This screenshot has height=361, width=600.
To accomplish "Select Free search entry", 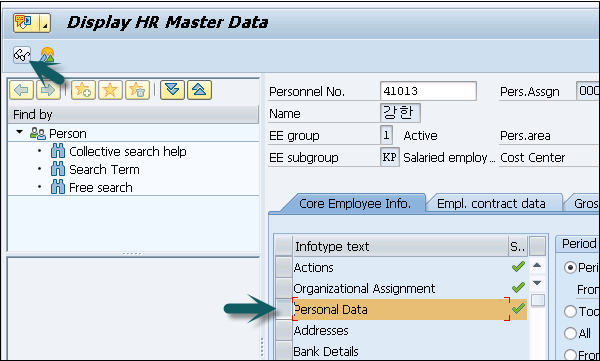I will coord(101,188).
